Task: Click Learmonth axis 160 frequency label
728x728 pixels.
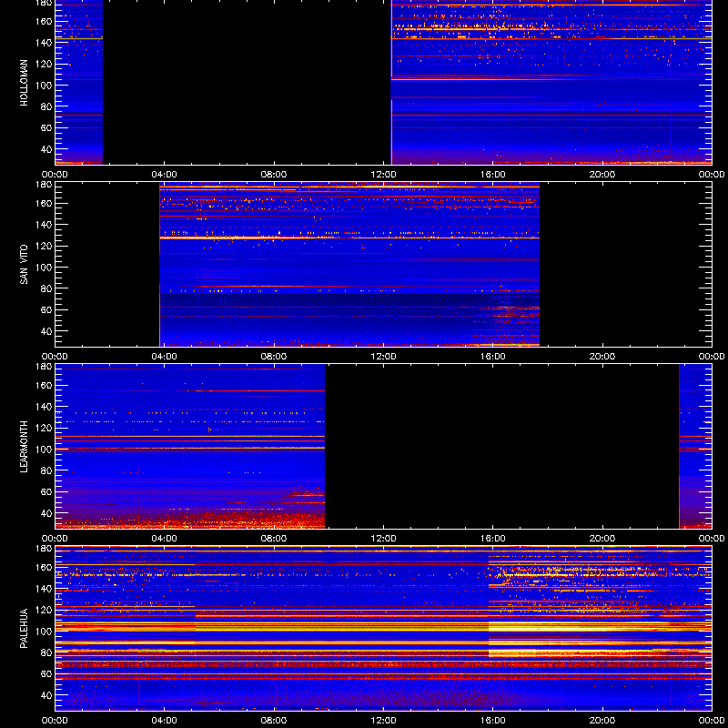Action: (44, 385)
